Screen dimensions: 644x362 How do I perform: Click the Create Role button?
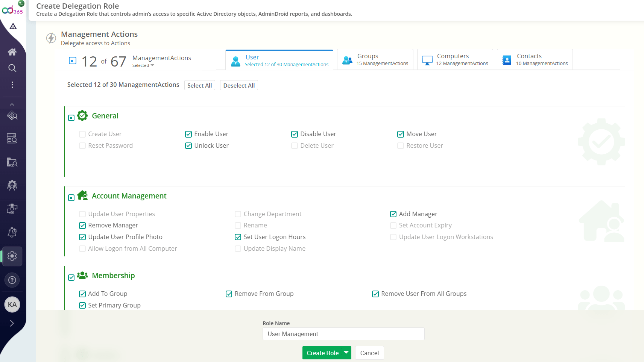coord(322,353)
